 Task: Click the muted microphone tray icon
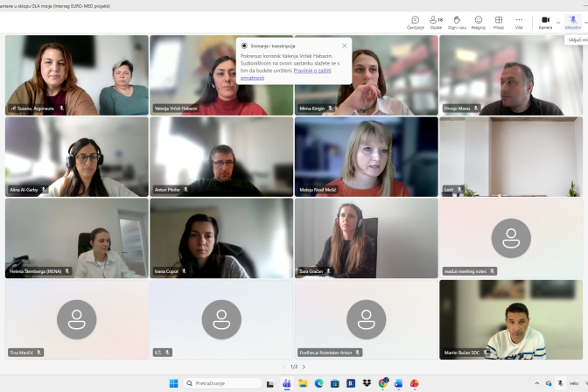[x=560, y=383]
